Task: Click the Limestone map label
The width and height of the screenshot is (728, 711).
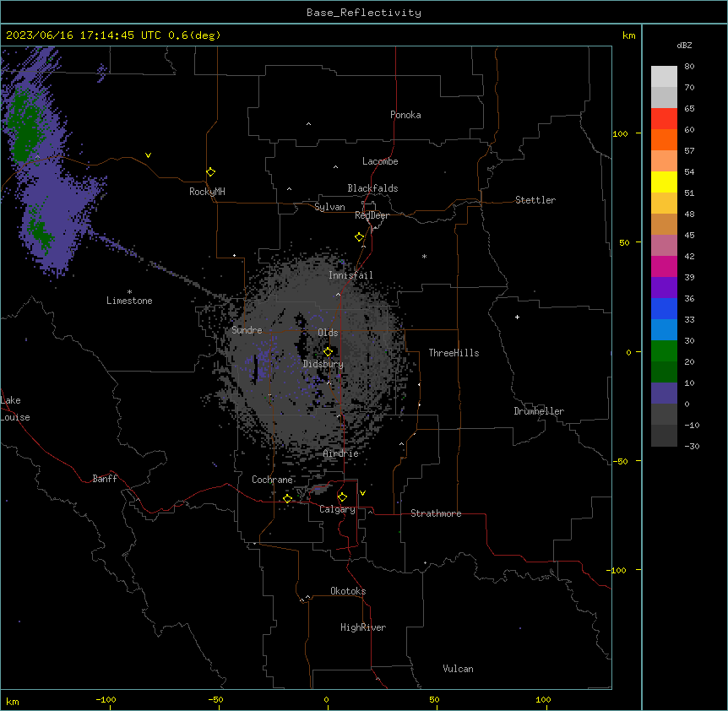Action: [x=129, y=301]
